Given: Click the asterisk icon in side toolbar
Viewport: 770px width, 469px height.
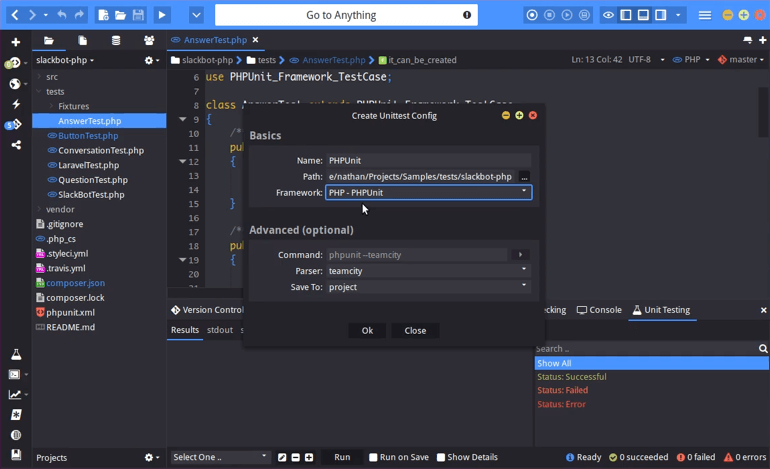Looking at the screenshot, I should pyautogui.click(x=16, y=415).
